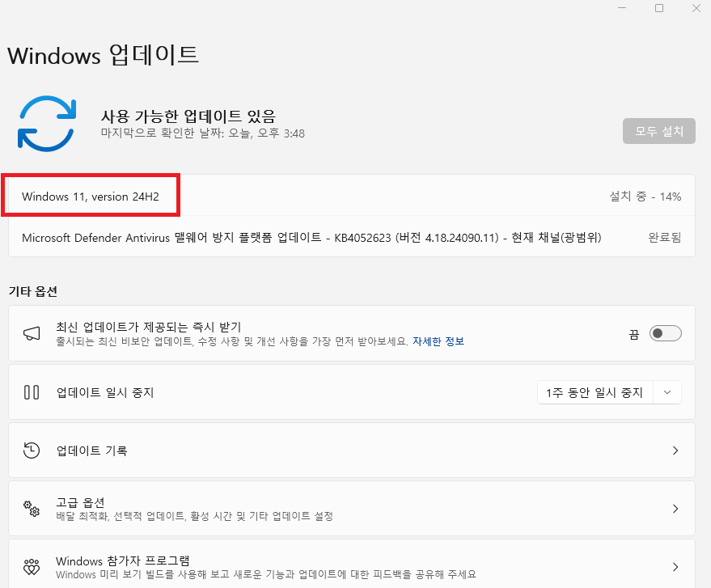Click the 기타 옵션 section heading
This screenshot has height=588, width=711.
tap(33, 291)
